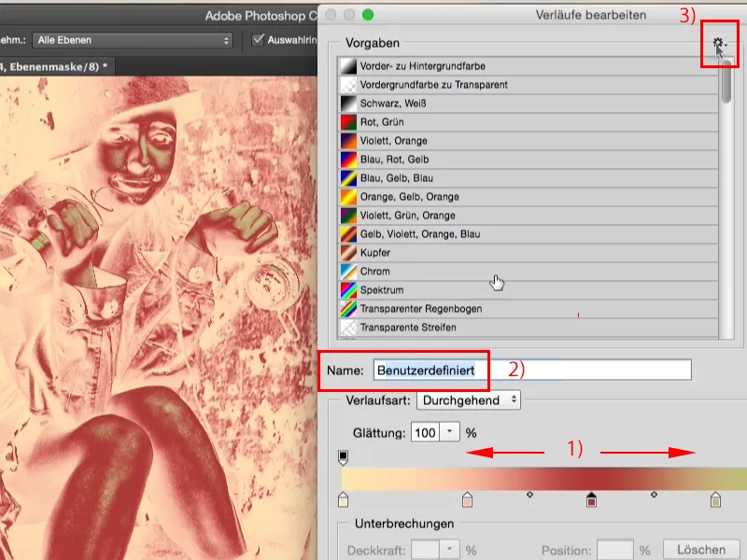
Task: Select the Violett, Orange gradient swatch
Action: click(348, 141)
